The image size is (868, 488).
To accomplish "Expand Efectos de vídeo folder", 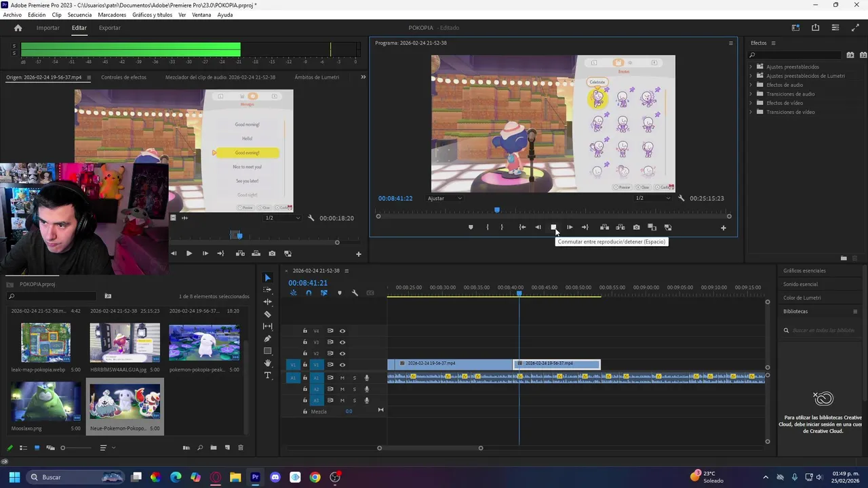I will pos(751,103).
